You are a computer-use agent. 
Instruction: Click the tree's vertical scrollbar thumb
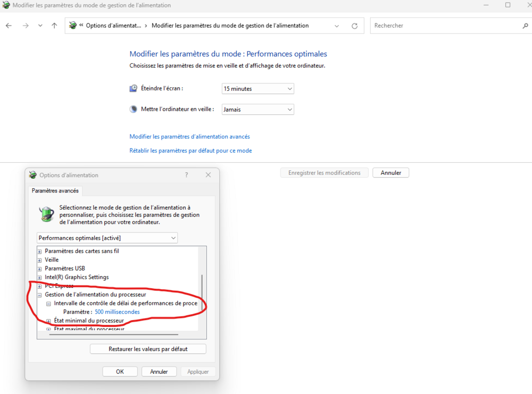click(x=202, y=292)
